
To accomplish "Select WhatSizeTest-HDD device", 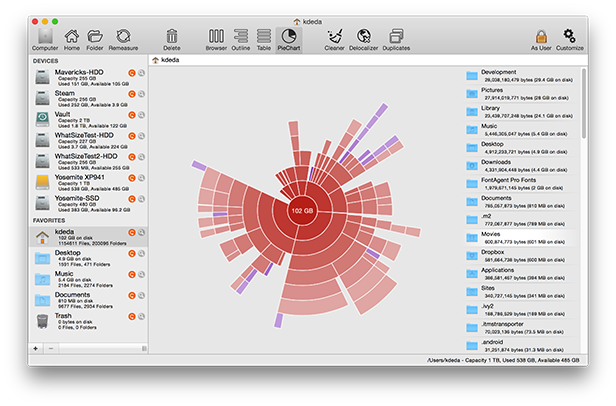I will point(88,140).
